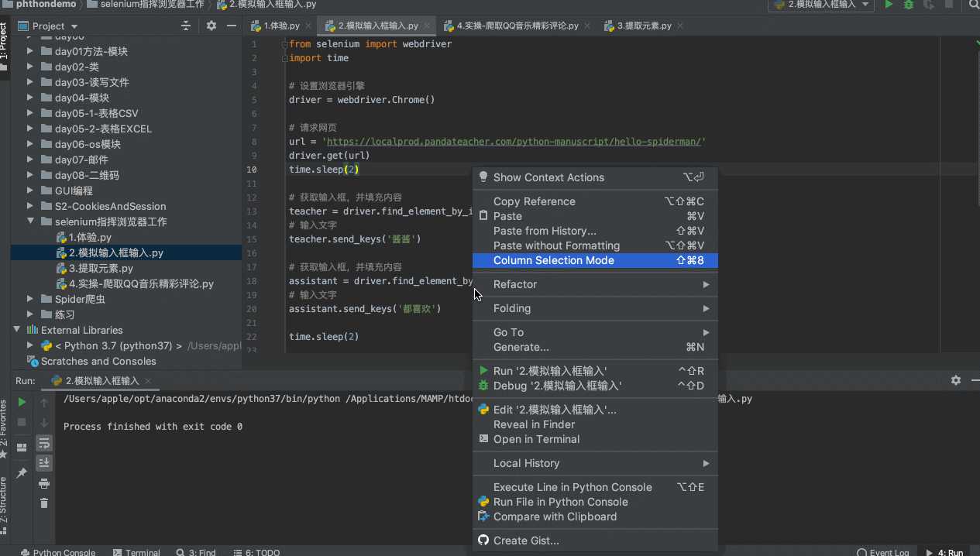980x556 pixels.
Task: Clear Run output with the trash icon
Action: click(44, 503)
